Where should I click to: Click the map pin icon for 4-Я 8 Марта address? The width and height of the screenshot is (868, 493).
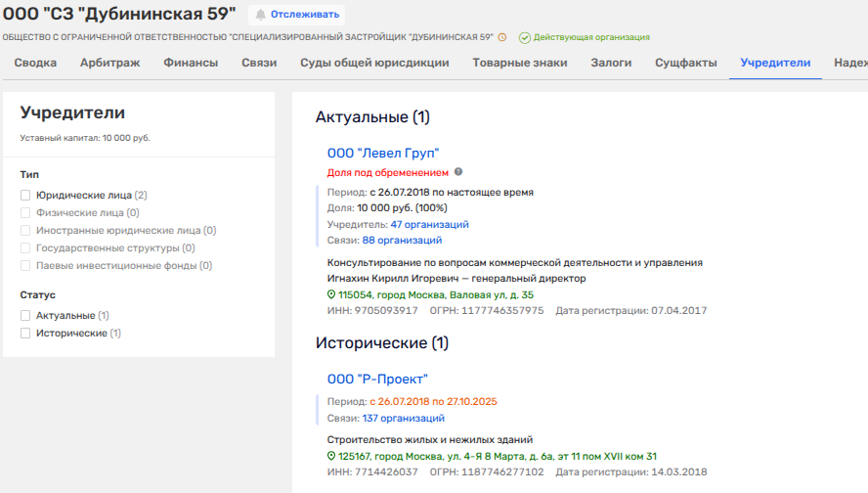click(x=331, y=456)
